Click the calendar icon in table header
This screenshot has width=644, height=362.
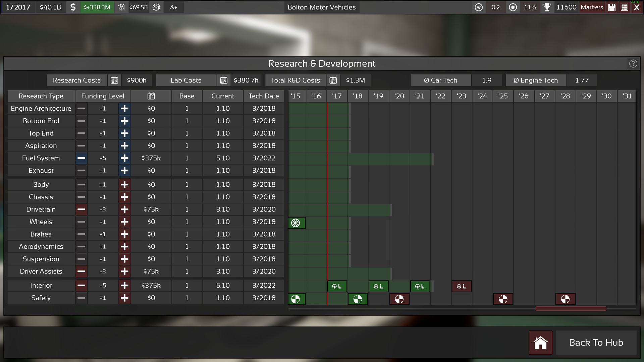pyautogui.click(x=151, y=96)
